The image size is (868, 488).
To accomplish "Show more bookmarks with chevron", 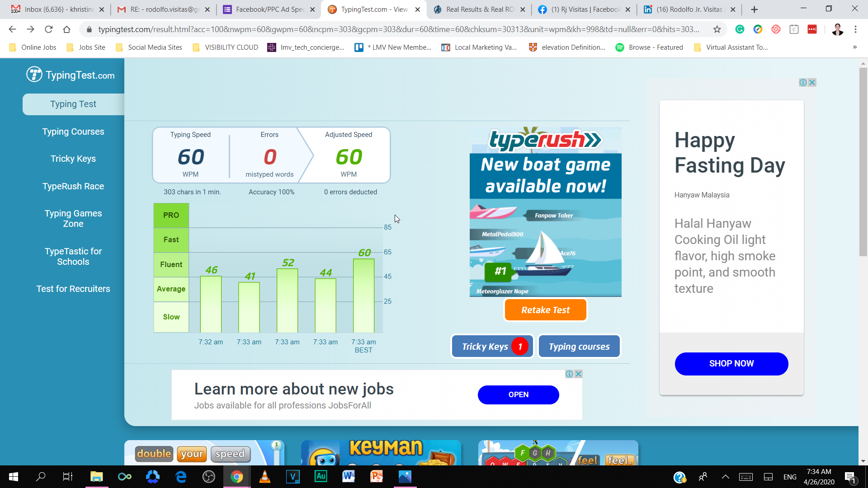I will tap(855, 47).
